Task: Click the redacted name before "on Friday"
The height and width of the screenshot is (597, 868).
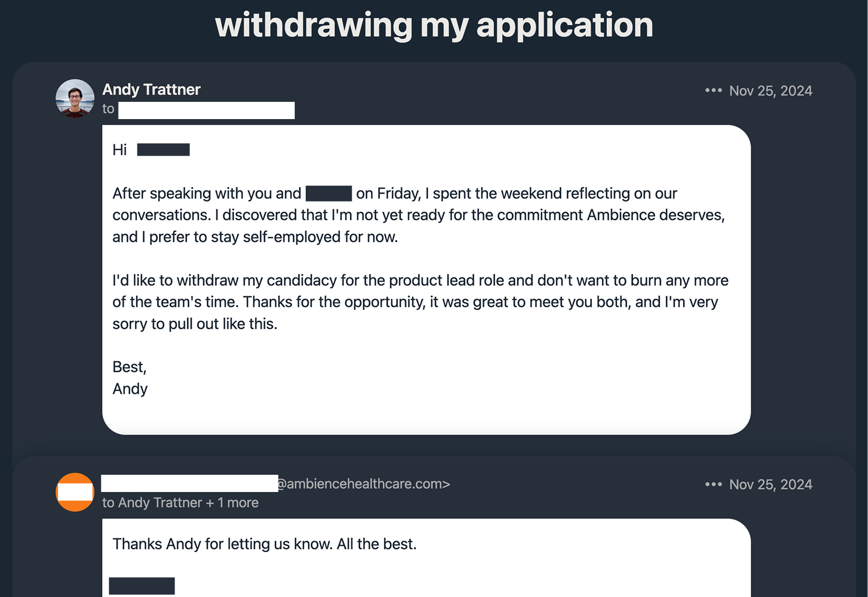Action: click(328, 193)
